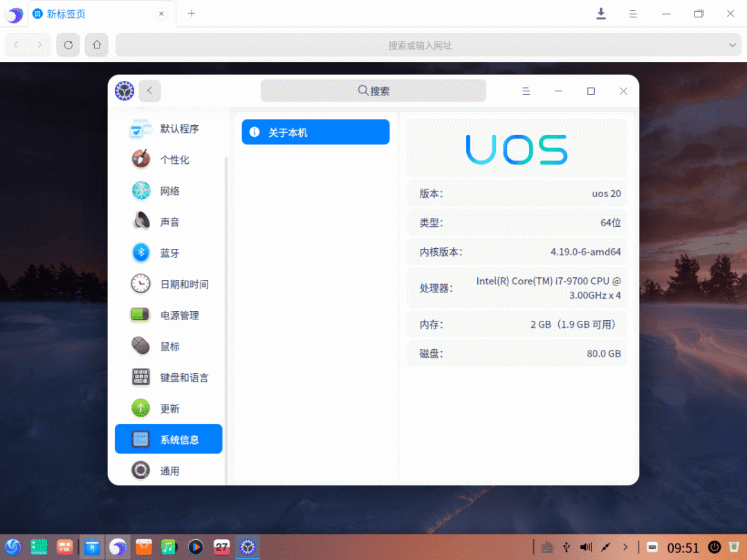Select the 关于本机 (About This PC) entry

coord(315,131)
